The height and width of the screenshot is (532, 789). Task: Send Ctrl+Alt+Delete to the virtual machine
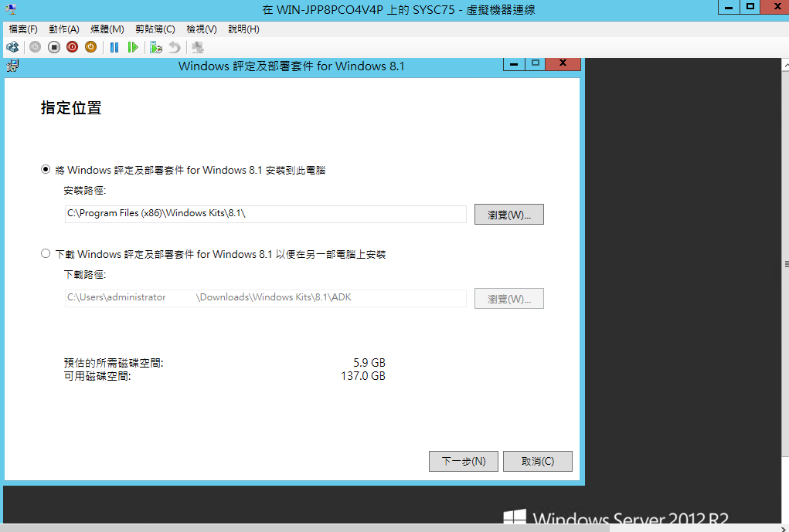pos(12,47)
